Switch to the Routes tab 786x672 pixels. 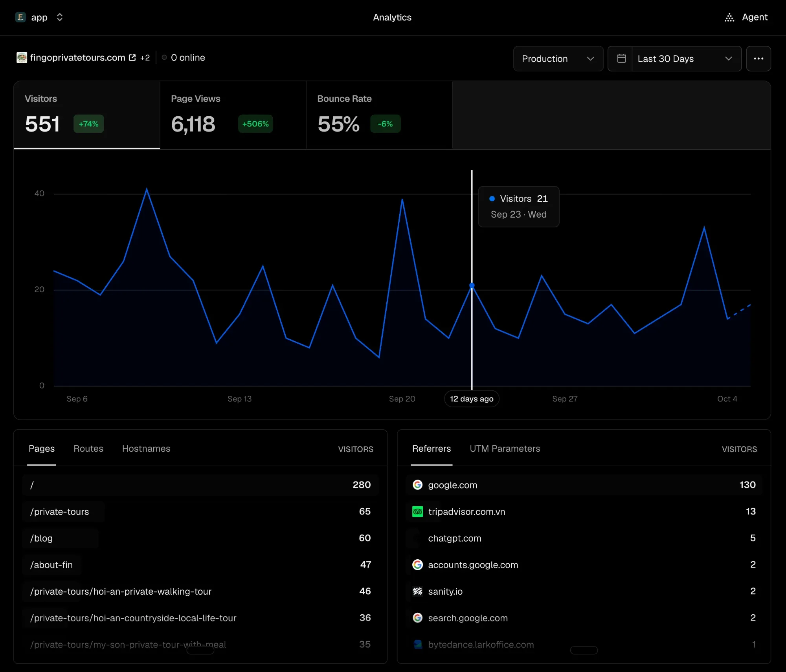coord(88,449)
